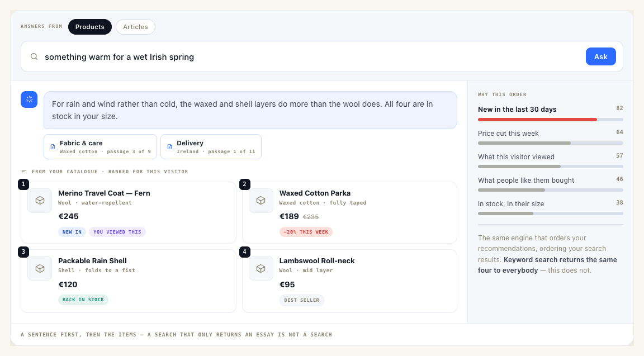Click the BEST SELLER badge

[302, 300]
